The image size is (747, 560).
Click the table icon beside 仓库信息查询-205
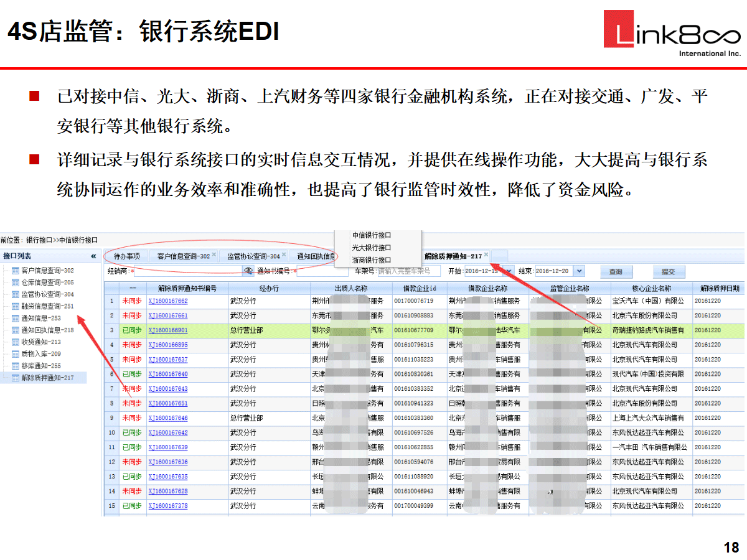click(x=16, y=282)
